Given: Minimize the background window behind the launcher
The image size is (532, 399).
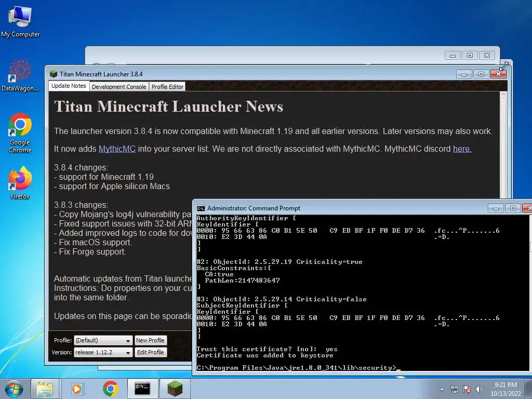Looking at the screenshot, I should [453, 55].
